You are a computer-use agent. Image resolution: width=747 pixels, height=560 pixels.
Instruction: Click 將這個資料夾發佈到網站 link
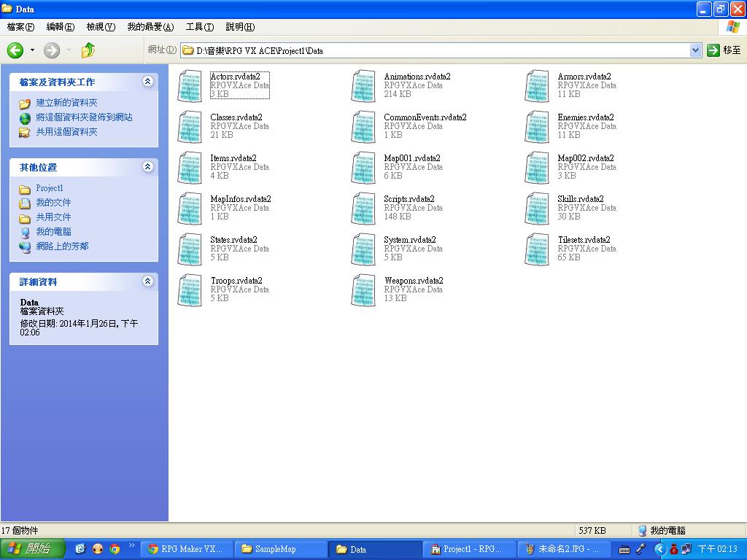[85, 117]
